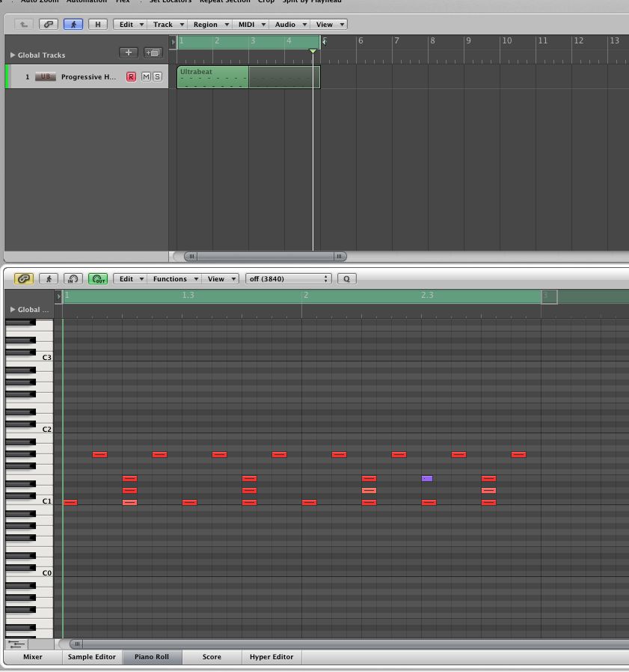Screen dimensions: 629x672
Task: Open the Functions menu
Action: tap(175, 279)
